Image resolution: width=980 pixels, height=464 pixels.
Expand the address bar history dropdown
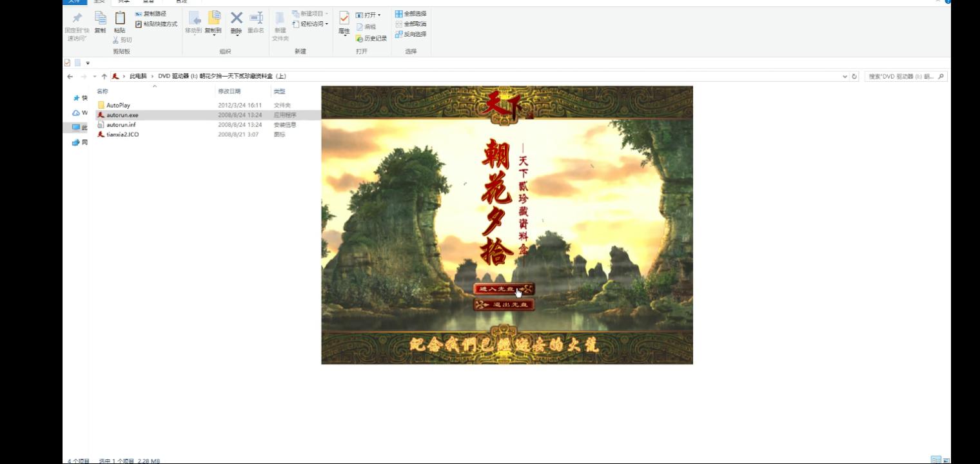[845, 76]
